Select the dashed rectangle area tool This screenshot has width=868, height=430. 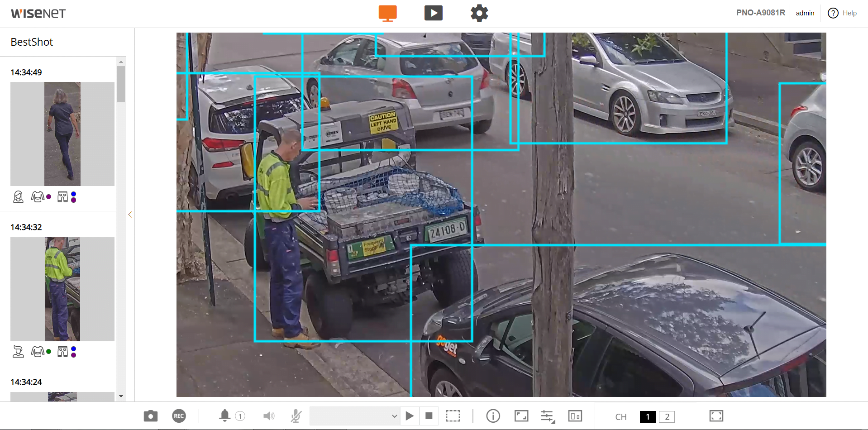coord(453,416)
